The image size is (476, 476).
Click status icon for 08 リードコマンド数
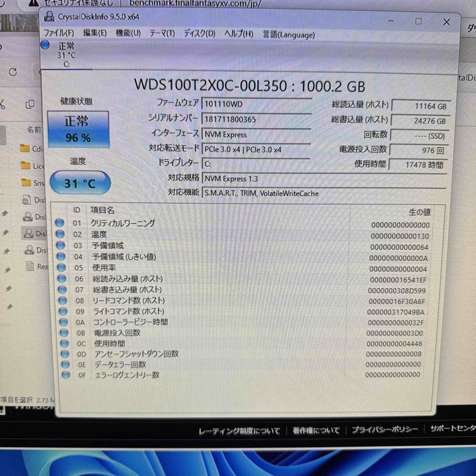pyautogui.click(x=63, y=301)
